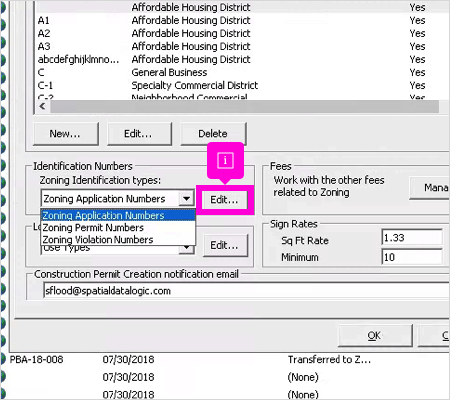Select the C-1 Specialty Commercial District row
Screen dimensions: 450x400
point(241,85)
